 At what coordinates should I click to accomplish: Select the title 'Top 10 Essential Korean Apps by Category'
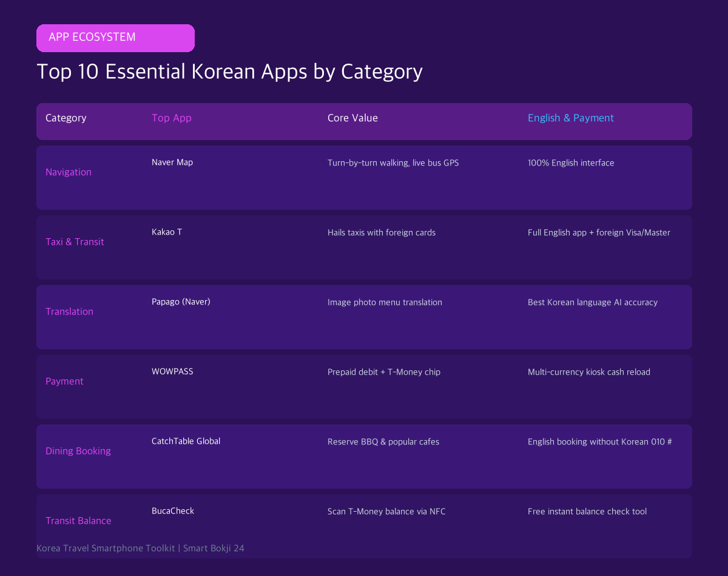[229, 72]
